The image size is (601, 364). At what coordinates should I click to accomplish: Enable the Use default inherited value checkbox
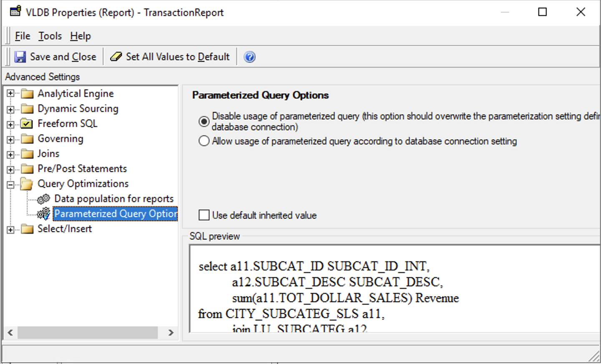(x=204, y=215)
